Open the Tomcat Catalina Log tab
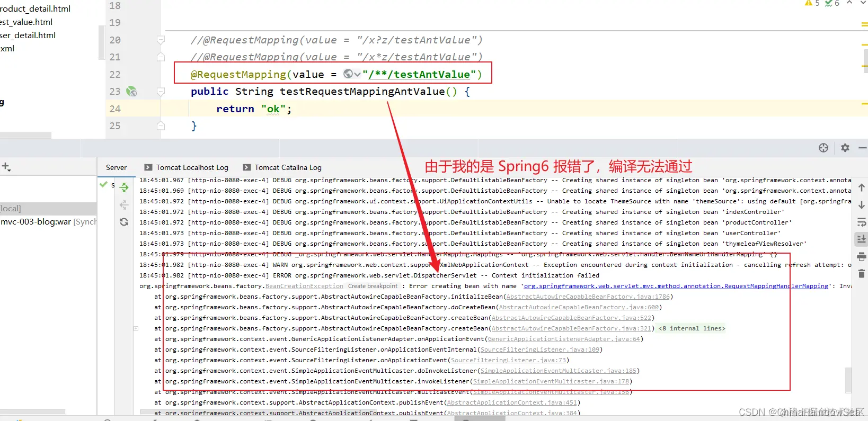 point(282,167)
